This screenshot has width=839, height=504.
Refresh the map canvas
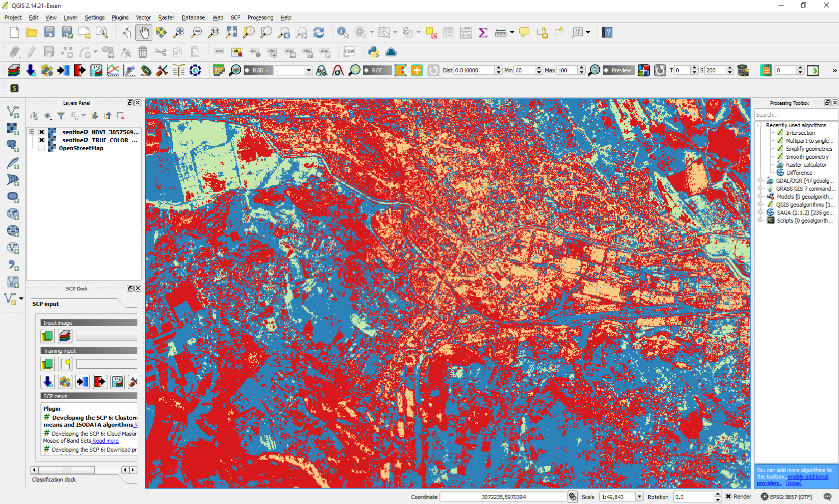pyautogui.click(x=319, y=32)
